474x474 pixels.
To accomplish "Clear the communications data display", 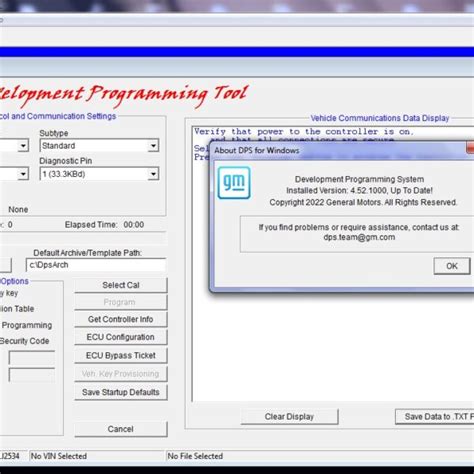I will point(289,417).
